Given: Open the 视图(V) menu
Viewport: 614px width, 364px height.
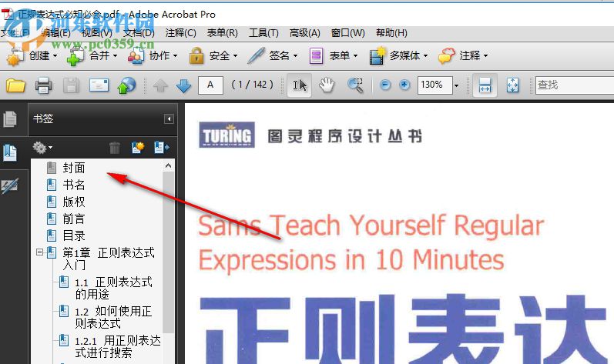Looking at the screenshot, I should 97,33.
